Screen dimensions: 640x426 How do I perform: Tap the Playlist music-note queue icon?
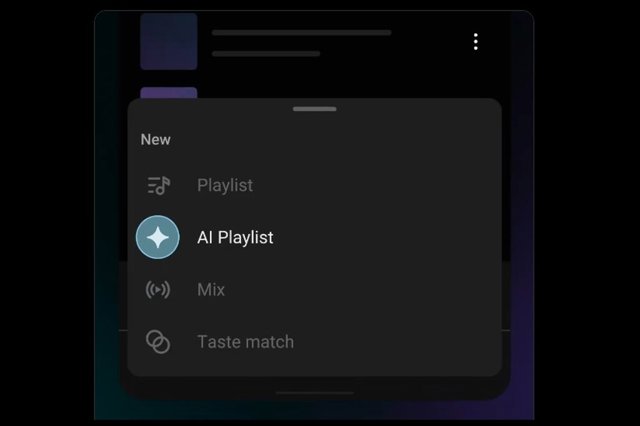click(158, 185)
